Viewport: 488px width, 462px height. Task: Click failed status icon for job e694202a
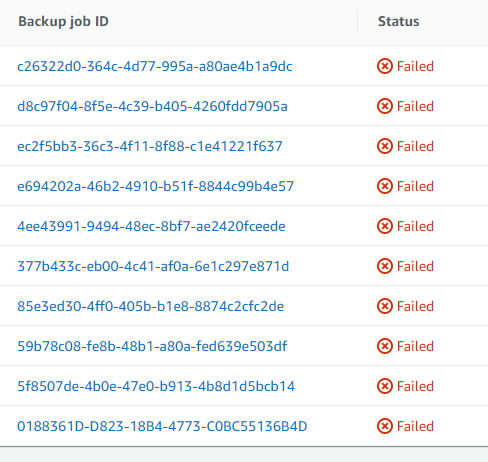coord(385,186)
